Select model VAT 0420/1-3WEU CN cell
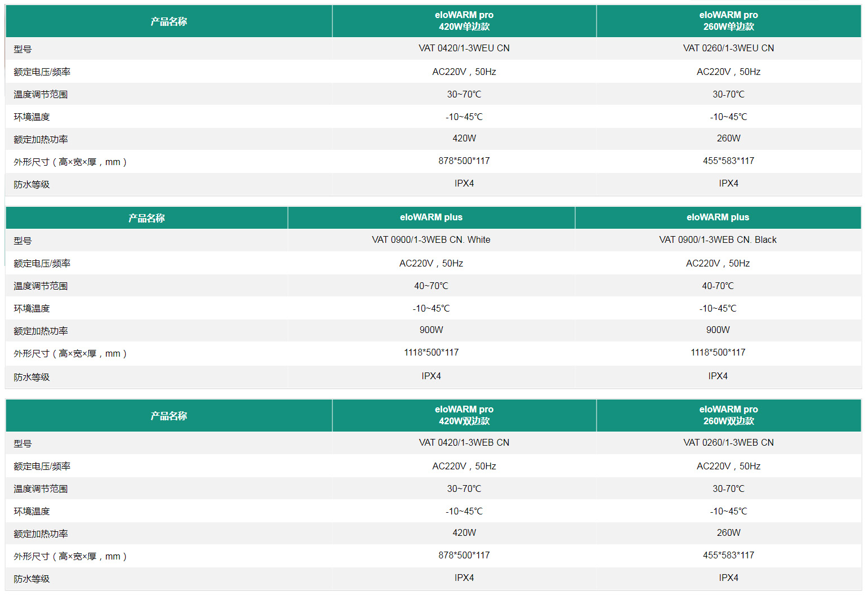Image resolution: width=868 pixels, height=595 pixels. pyautogui.click(x=464, y=48)
